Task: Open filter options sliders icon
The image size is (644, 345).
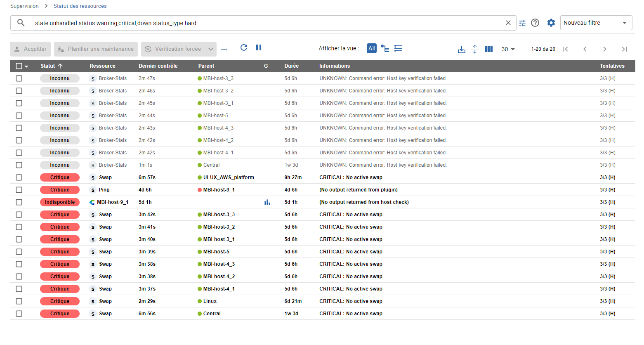Action: tap(522, 23)
